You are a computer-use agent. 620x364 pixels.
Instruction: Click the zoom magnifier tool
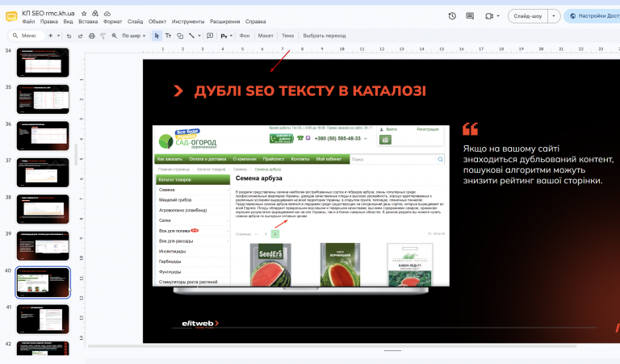115,36
